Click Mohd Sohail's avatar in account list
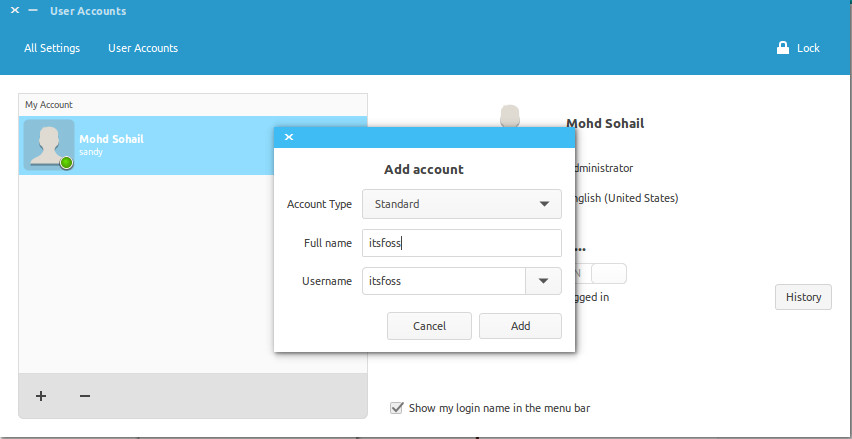This screenshot has height=439, width=852. pos(49,145)
